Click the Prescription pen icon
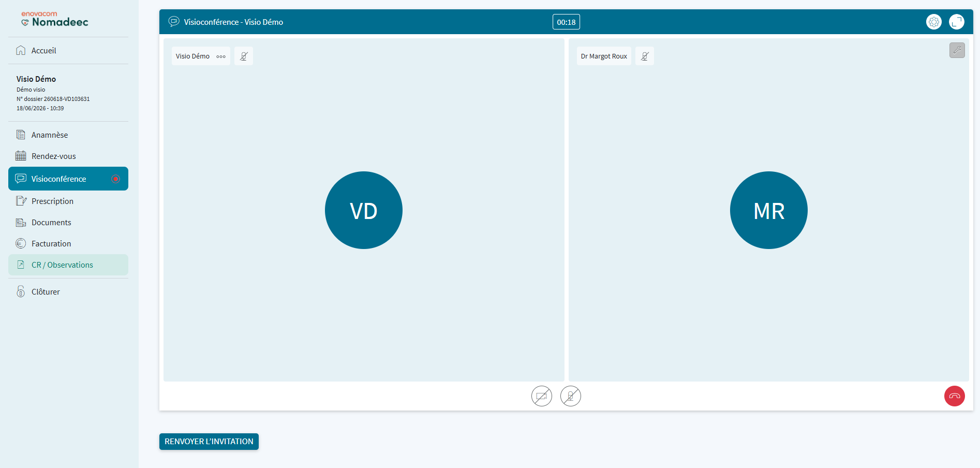 [21, 201]
